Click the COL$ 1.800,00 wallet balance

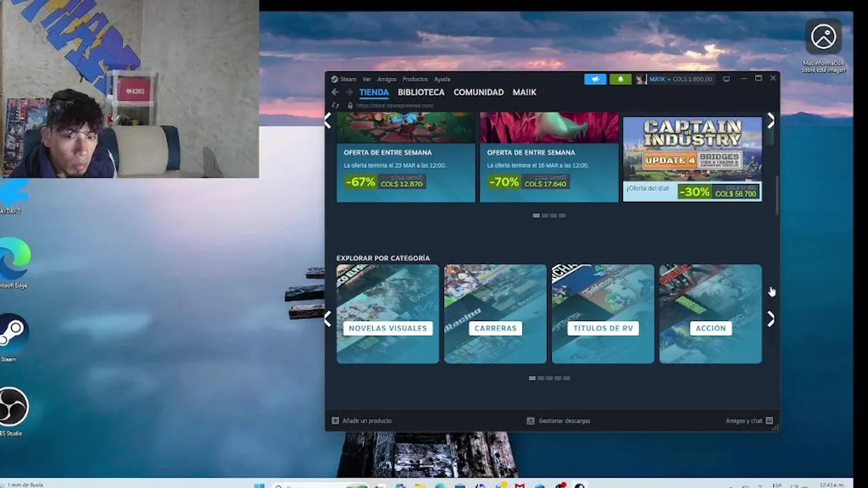coord(692,79)
